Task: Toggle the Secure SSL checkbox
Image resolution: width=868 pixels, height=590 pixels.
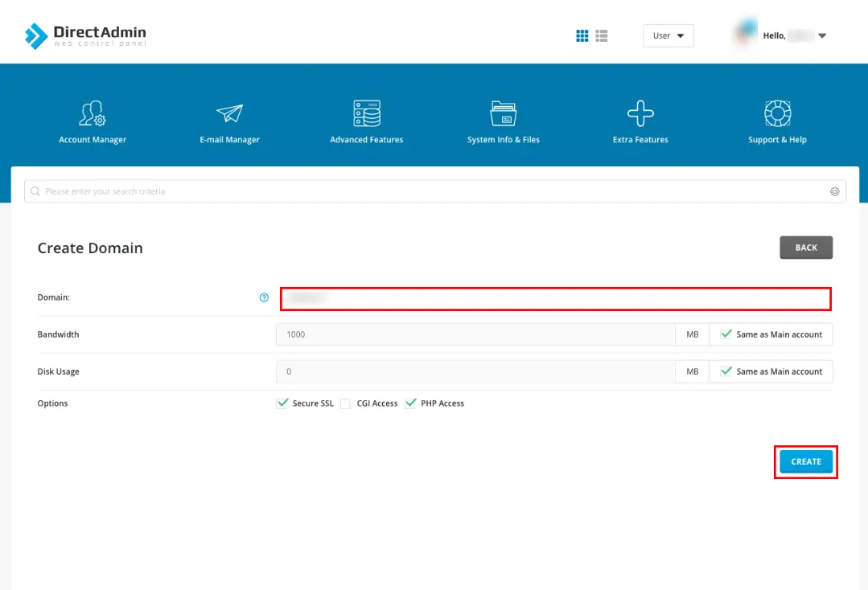Action: [282, 404]
